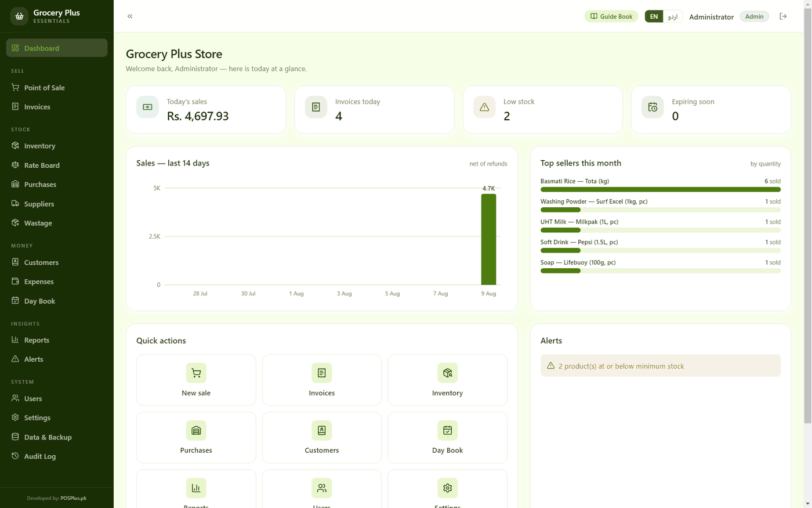Screen dimensions: 812x508
Task: Click the Today's sales cash icon
Action: pos(147,107)
